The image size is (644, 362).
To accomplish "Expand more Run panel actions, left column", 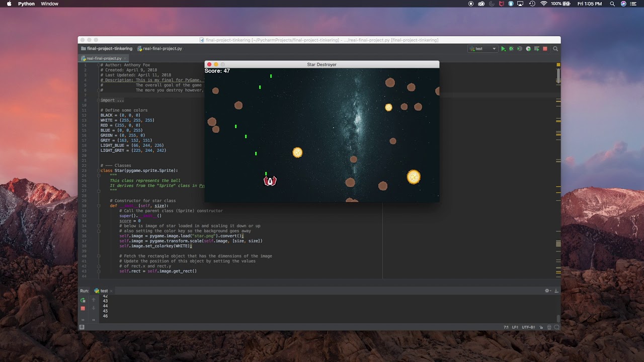I will coord(83,319).
